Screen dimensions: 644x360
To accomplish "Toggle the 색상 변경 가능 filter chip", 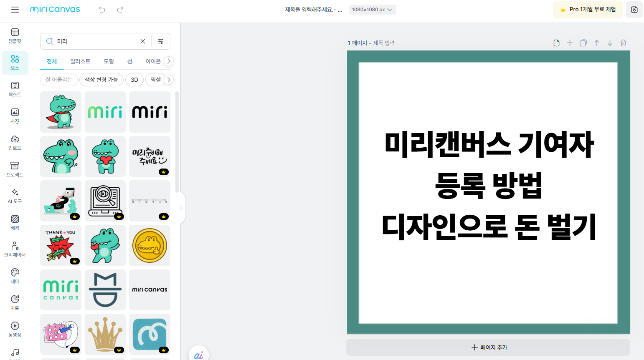I will click(101, 80).
